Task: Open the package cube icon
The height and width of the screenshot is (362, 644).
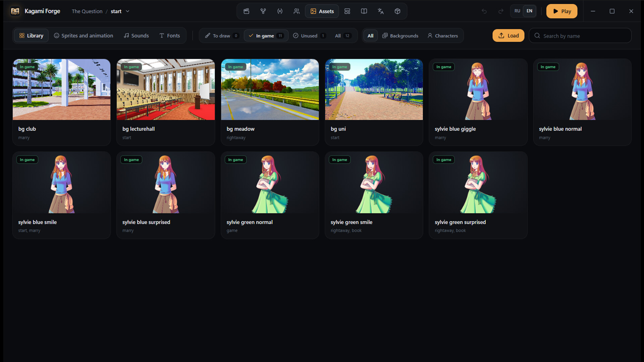Action: coord(397,11)
